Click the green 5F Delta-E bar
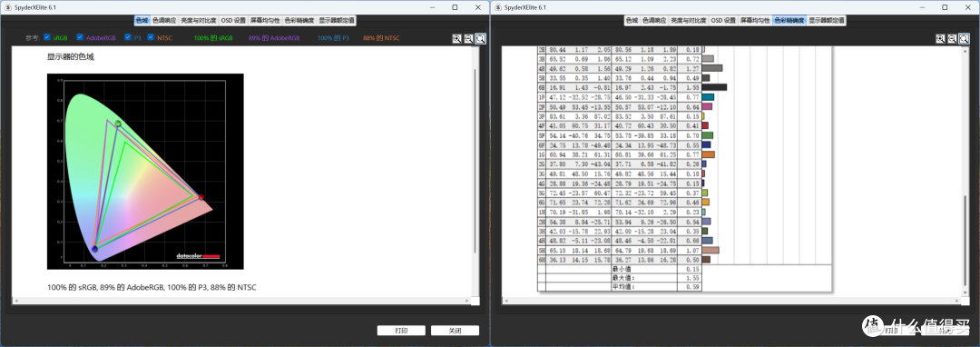This screenshot has width=980, height=347. [708, 135]
